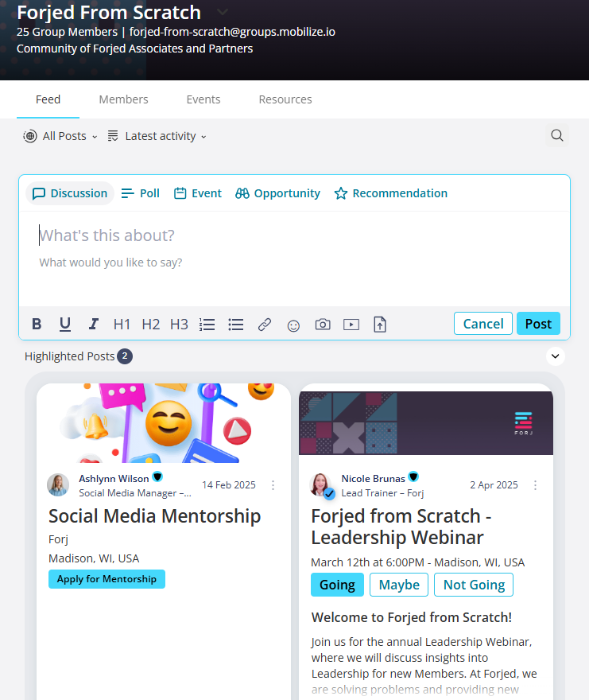
Task: Set heading level H1
Action: [122, 324]
